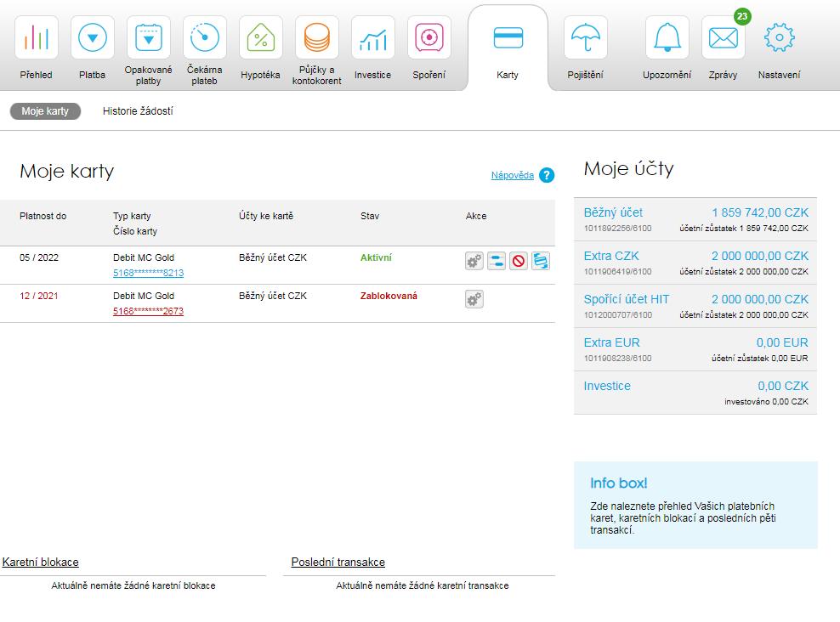Click the Karetní blokace heading
The image size is (840, 622).
[41, 562]
